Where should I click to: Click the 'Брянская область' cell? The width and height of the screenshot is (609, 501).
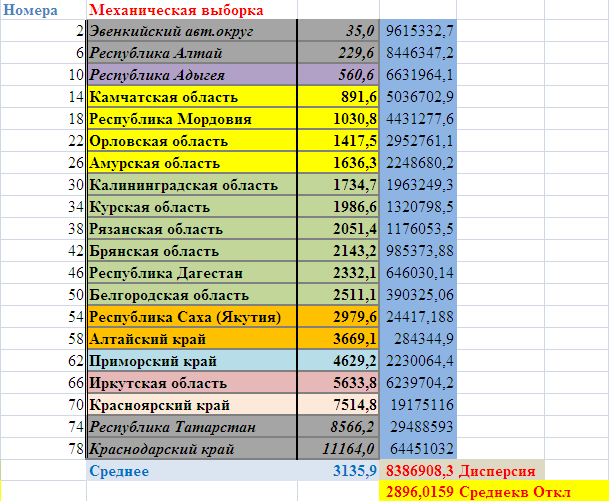(192, 250)
